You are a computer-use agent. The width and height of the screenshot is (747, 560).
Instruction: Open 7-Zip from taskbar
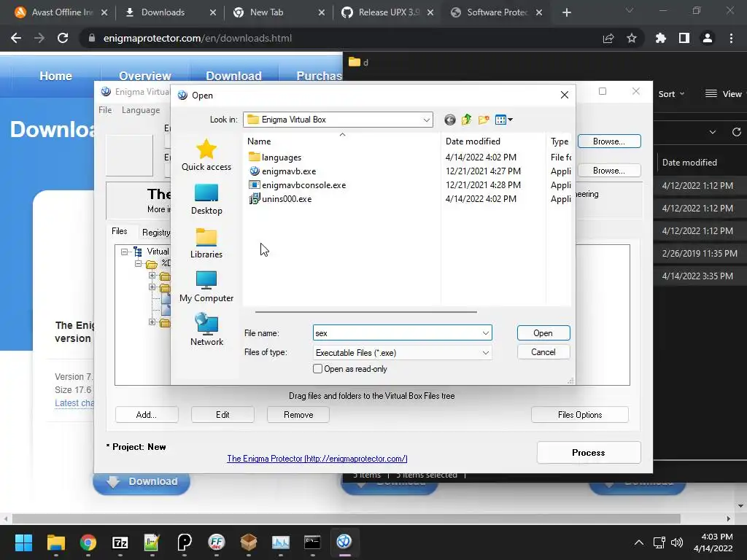coord(120,542)
